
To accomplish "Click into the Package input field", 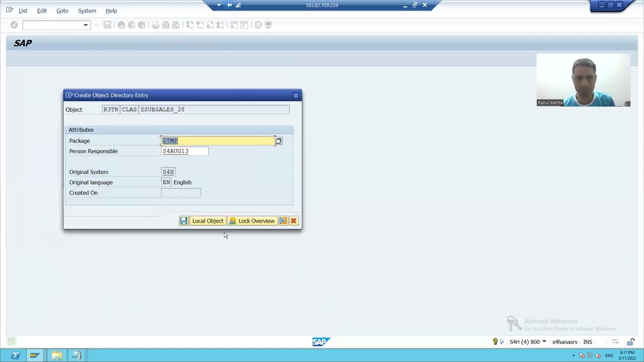I will pos(218,141).
